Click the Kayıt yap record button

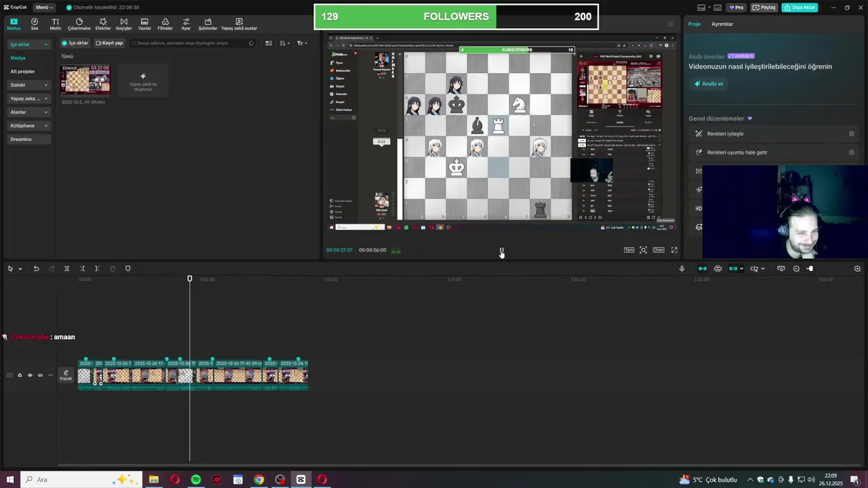pyautogui.click(x=109, y=43)
